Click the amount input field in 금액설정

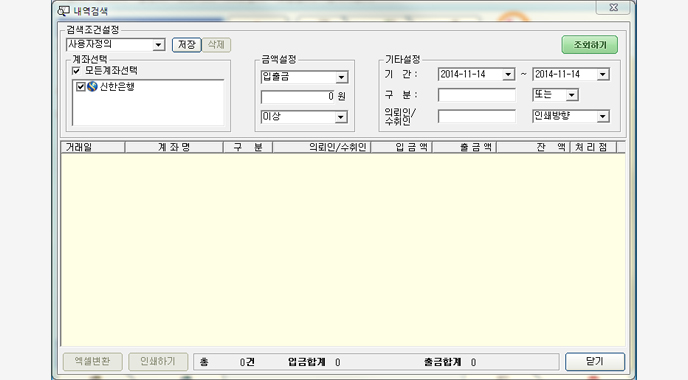tap(298, 97)
